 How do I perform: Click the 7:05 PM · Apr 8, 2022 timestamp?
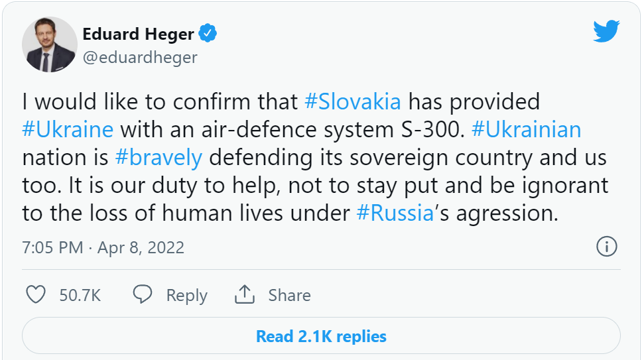[x=103, y=248]
